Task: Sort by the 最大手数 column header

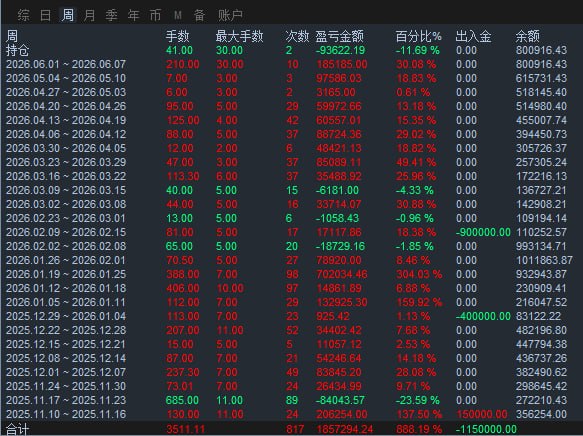Action: click(239, 36)
